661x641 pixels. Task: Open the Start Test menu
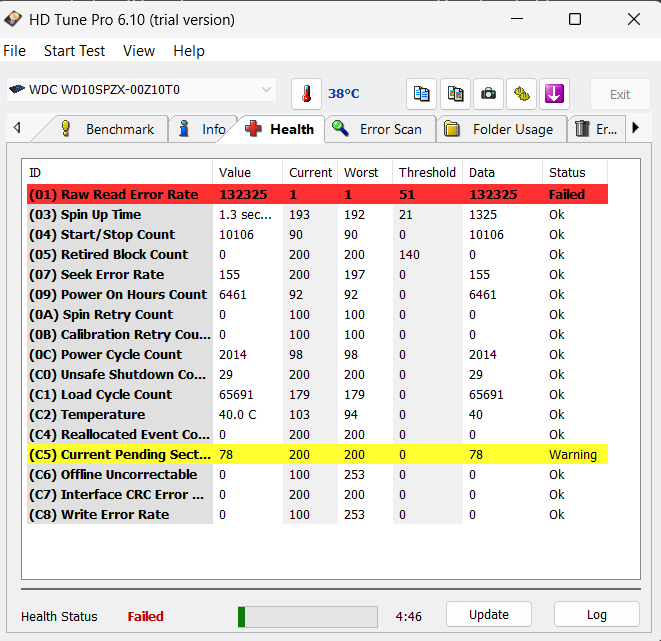pos(74,51)
